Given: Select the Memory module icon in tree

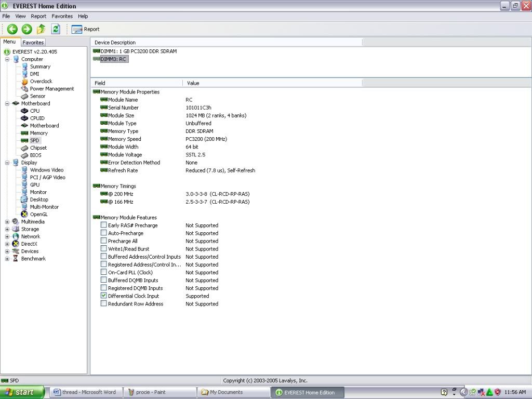Looking at the screenshot, I should [24, 133].
